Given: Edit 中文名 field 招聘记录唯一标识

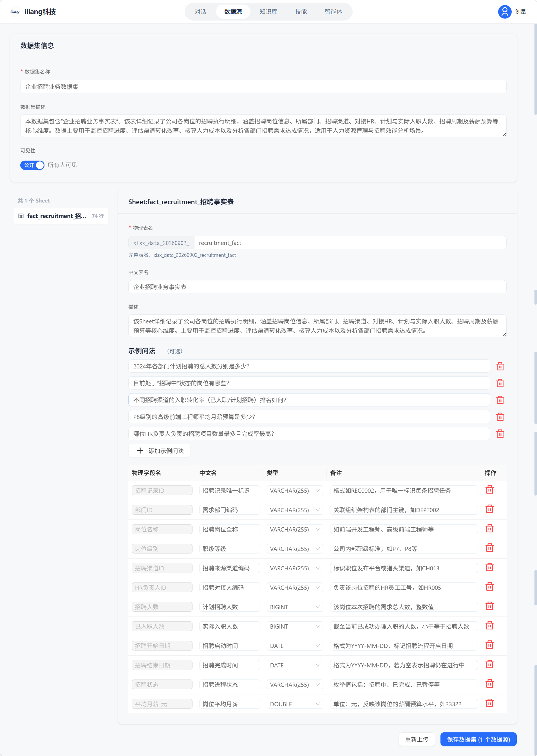Looking at the screenshot, I should point(229,491).
